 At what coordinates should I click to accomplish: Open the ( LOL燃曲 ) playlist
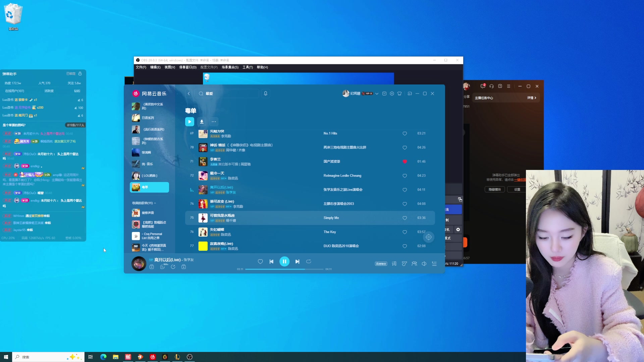tap(150, 176)
